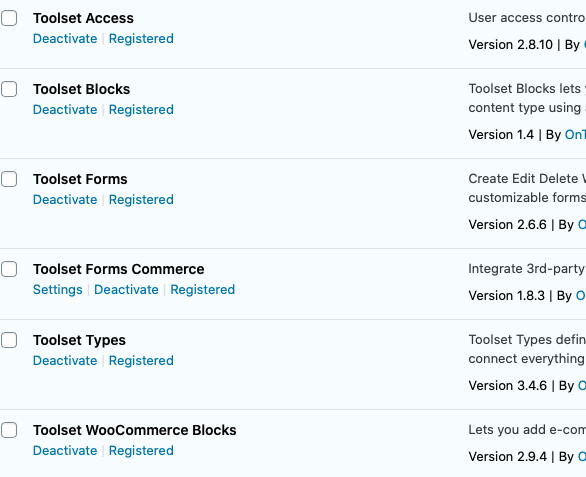Deactivate the Toolset Types plugin
Screen dimensions: 586x477
(65, 361)
